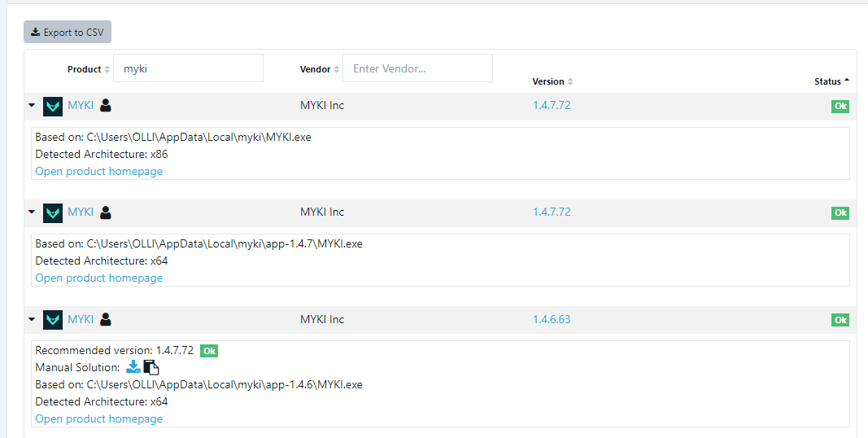Open version 1.4.7.72 link in x86 row
Screen dimensions: 868x438
[552, 105]
